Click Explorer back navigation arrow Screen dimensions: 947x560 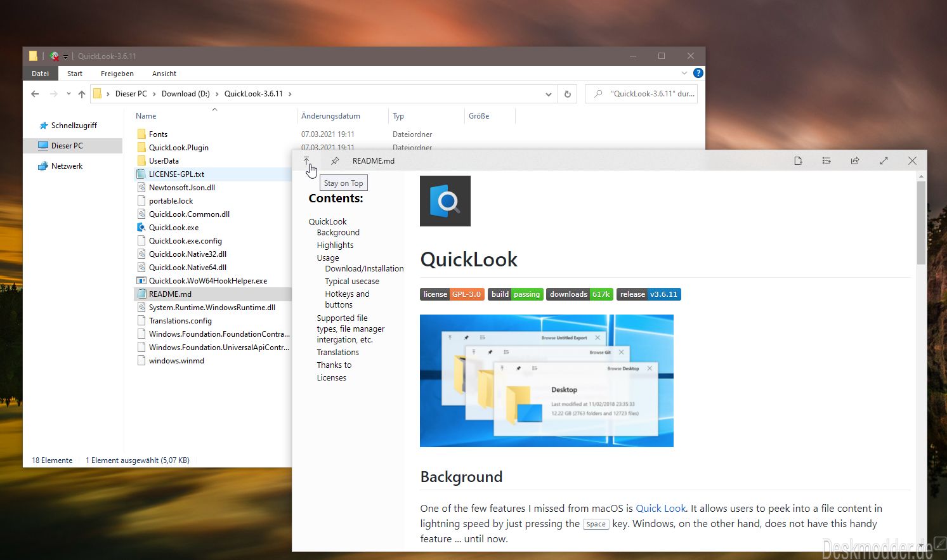(35, 94)
